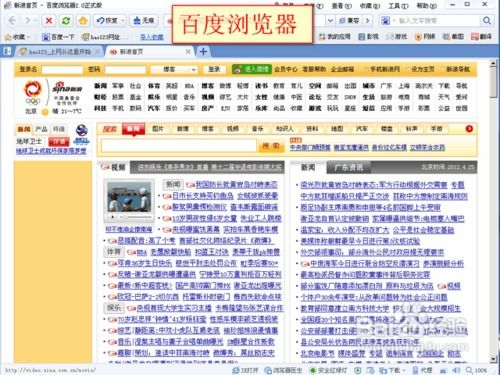The image size is (500, 375).
Task: Open the 影视 video app shortcut
Action: click(x=368, y=37)
